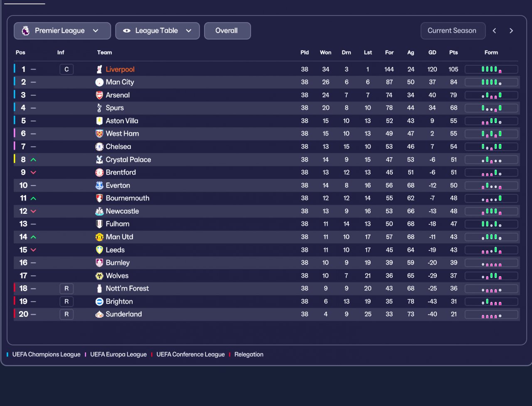The image size is (532, 406).
Task: Expand the League Table view dropdown
Action: 158,31
